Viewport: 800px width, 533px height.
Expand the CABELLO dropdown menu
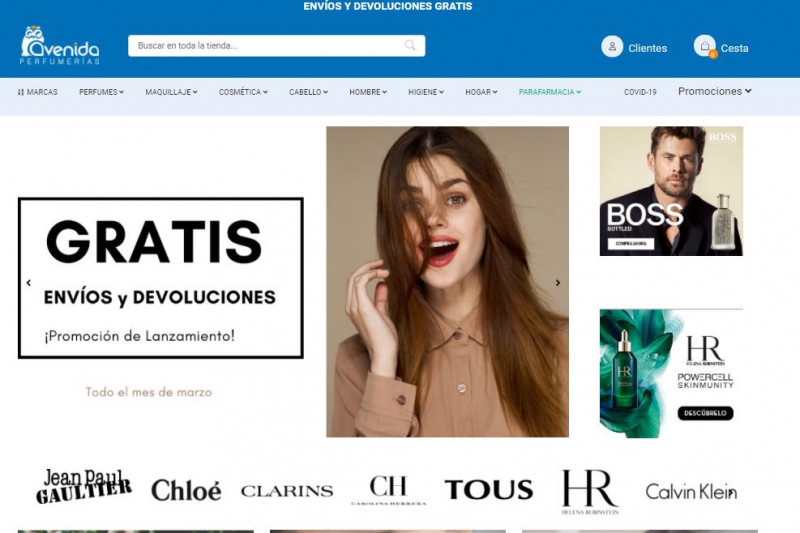[308, 92]
